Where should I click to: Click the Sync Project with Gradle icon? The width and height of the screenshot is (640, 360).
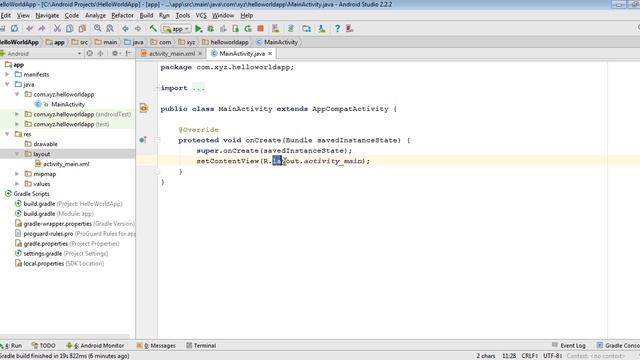pos(291,29)
